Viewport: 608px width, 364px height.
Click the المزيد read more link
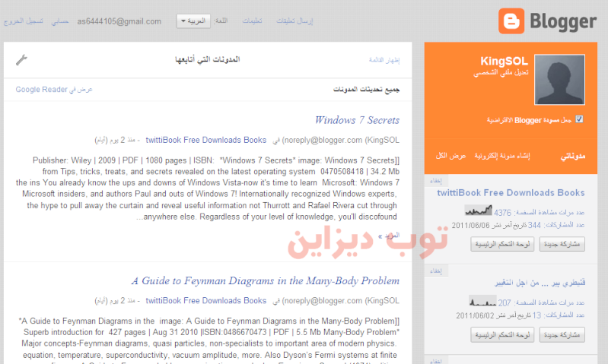point(389,236)
